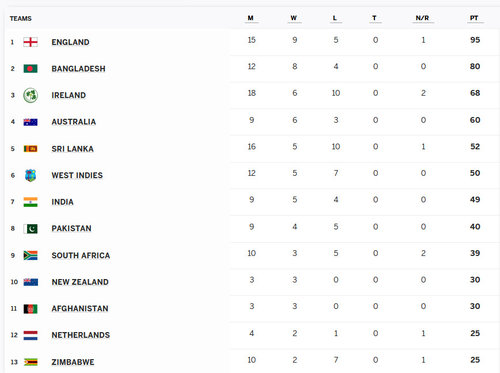500x373 pixels.
Task: Sort by the W column header
Action: (294, 18)
